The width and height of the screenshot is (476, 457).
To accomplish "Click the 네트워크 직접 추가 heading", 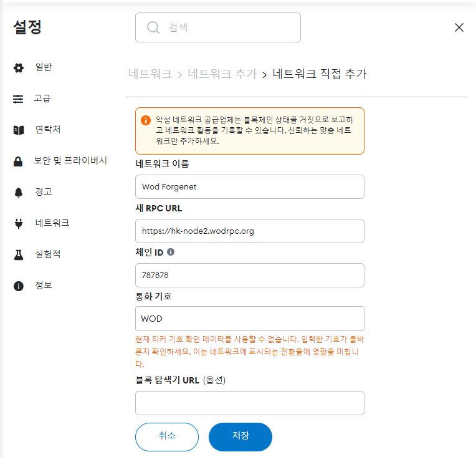I will click(x=320, y=74).
